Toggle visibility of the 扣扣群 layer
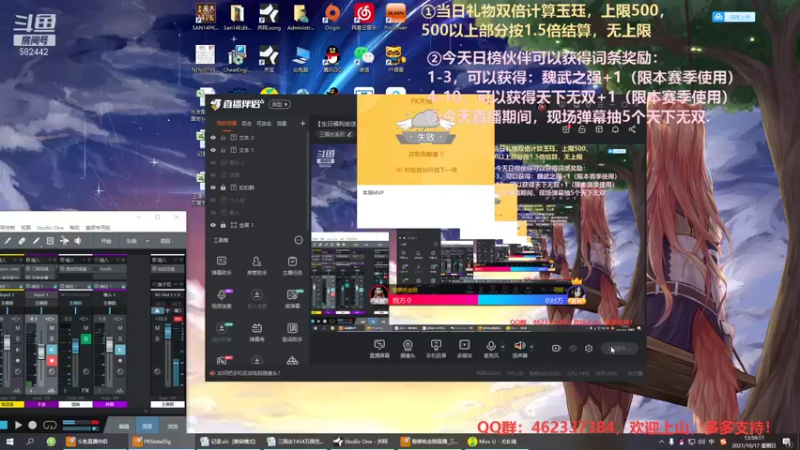The image size is (800, 450). (x=213, y=188)
